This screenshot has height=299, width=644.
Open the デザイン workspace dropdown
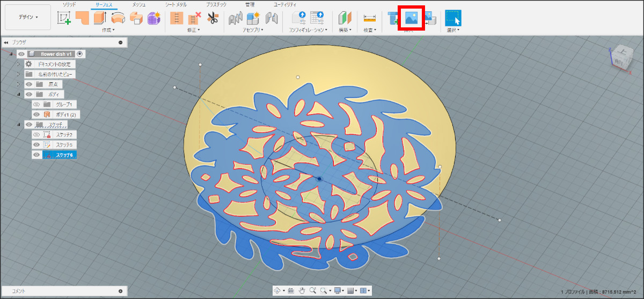click(28, 17)
